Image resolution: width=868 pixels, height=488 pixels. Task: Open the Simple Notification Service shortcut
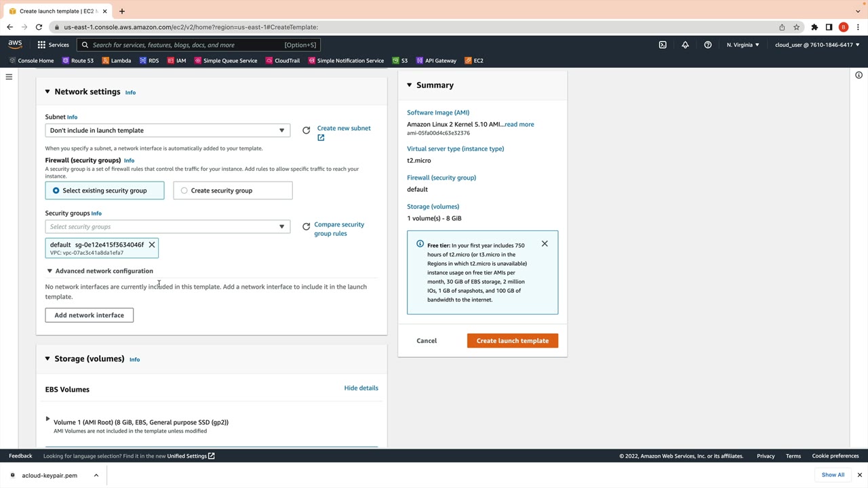346,60
